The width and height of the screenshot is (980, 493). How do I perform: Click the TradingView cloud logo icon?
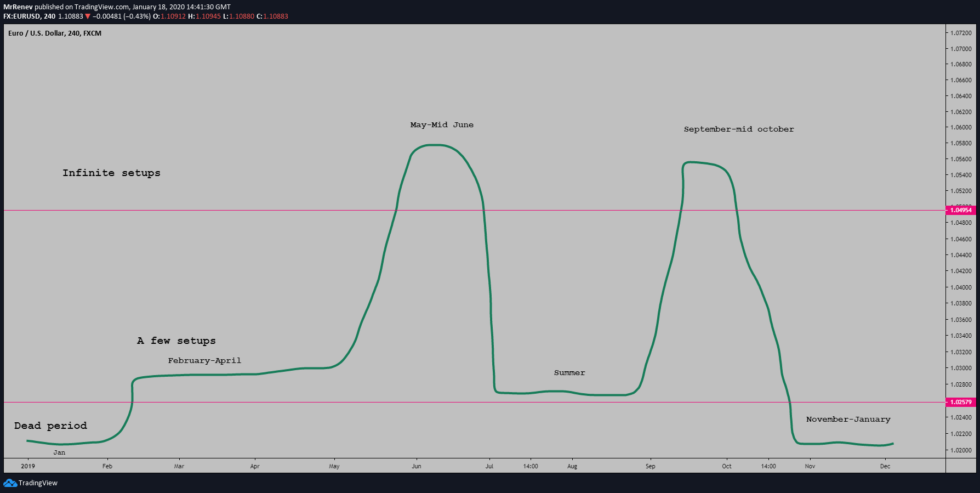coord(10,483)
